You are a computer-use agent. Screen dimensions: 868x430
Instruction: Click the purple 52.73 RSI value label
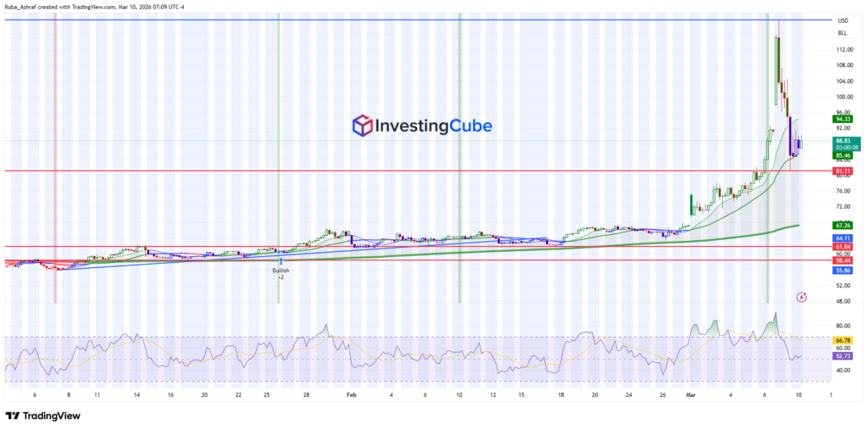(x=843, y=358)
